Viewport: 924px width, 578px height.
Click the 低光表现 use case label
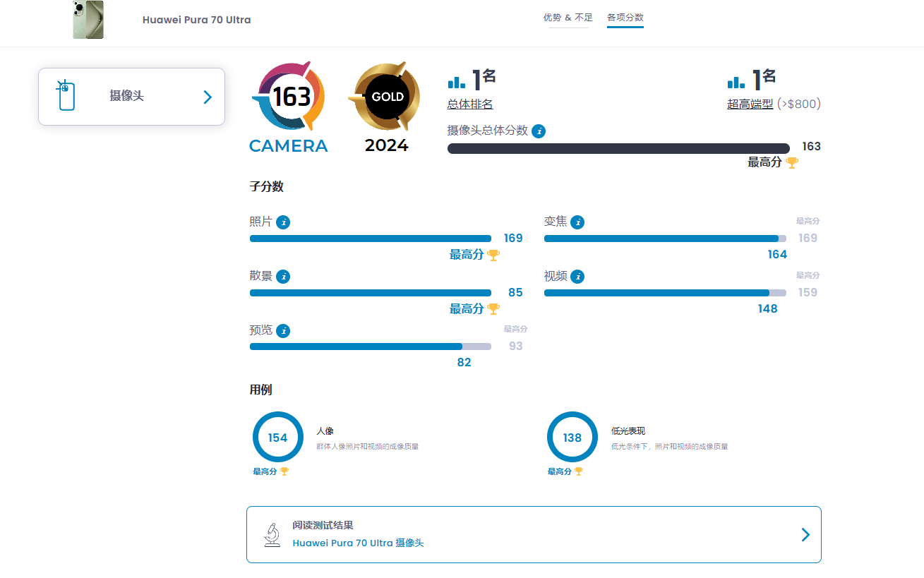628,431
